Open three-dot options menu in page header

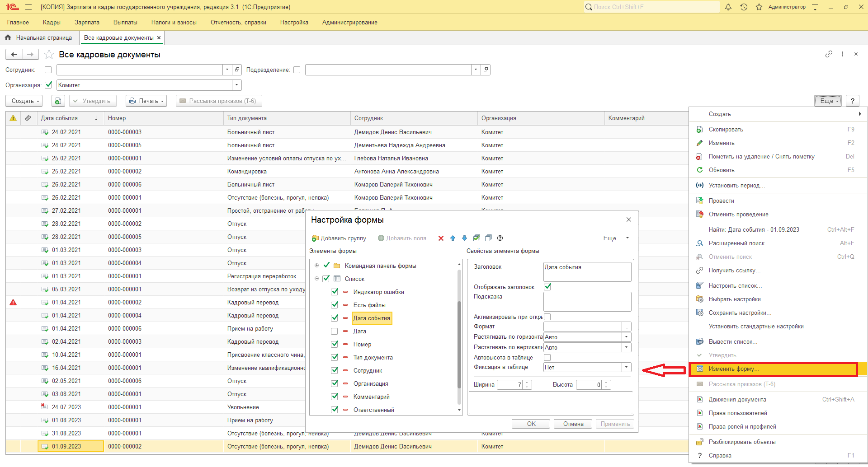click(842, 54)
